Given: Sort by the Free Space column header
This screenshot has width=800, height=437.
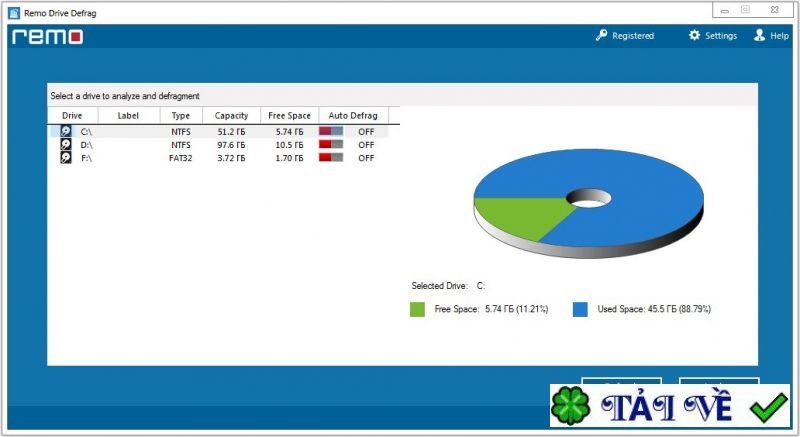Looking at the screenshot, I should pyautogui.click(x=289, y=116).
